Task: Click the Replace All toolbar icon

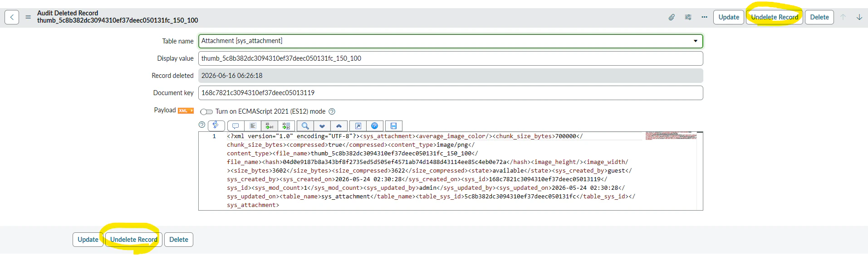Action: [286, 126]
